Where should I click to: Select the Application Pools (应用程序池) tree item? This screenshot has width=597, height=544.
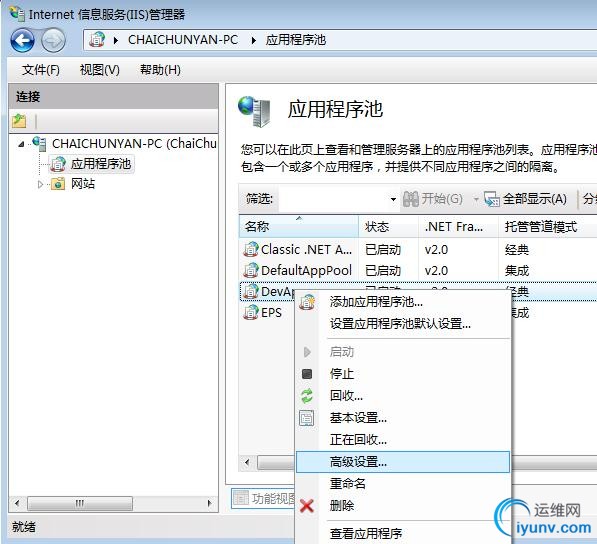[101, 164]
